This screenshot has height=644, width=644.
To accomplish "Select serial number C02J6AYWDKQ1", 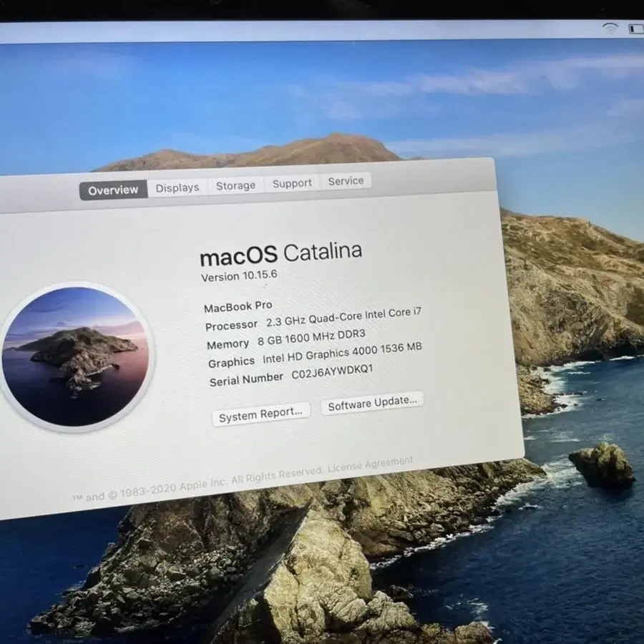I will click(332, 371).
